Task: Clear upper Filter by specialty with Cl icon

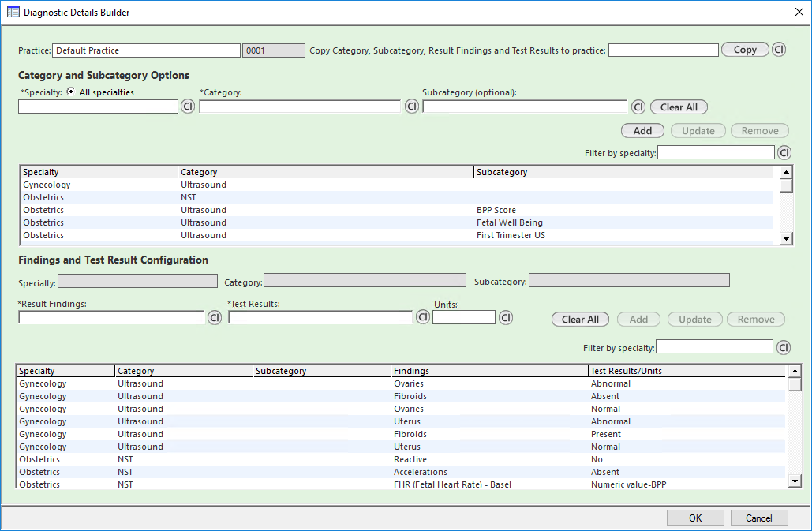Action: pyautogui.click(x=784, y=153)
